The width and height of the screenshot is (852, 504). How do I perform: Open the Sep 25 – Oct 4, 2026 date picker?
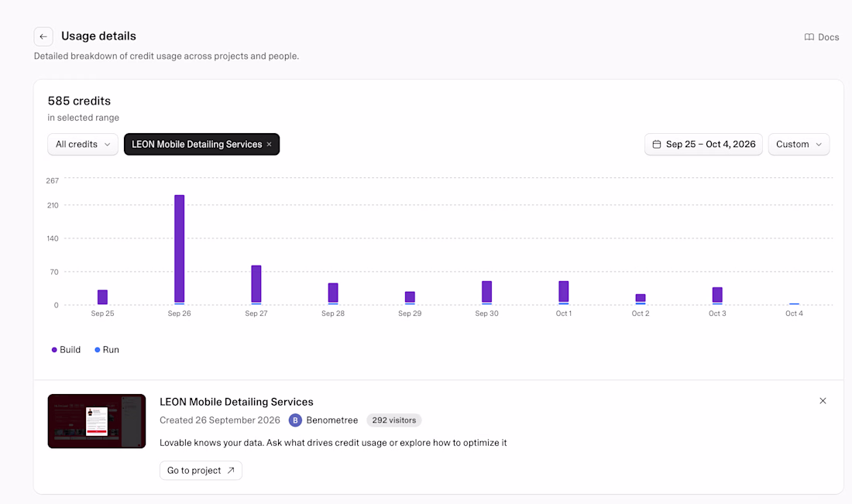[703, 145]
